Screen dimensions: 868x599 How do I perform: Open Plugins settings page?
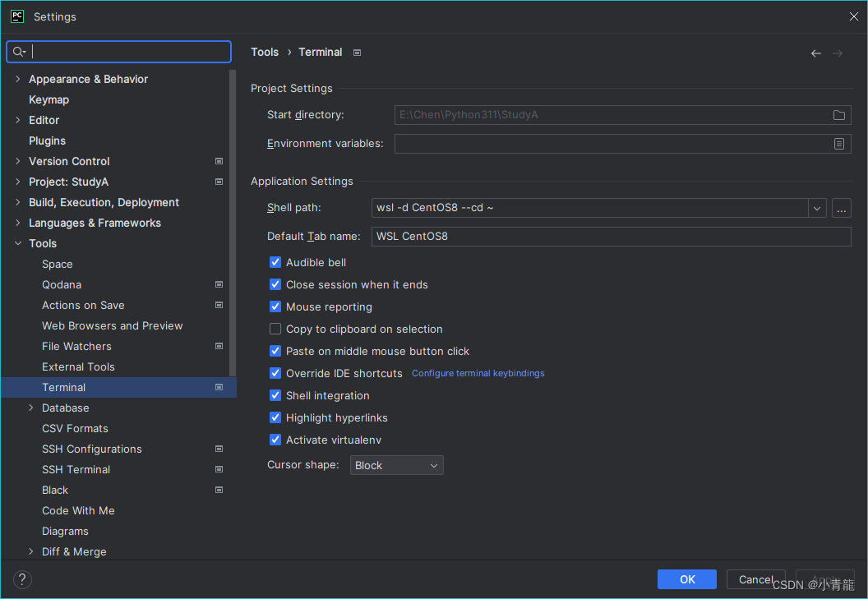(47, 141)
